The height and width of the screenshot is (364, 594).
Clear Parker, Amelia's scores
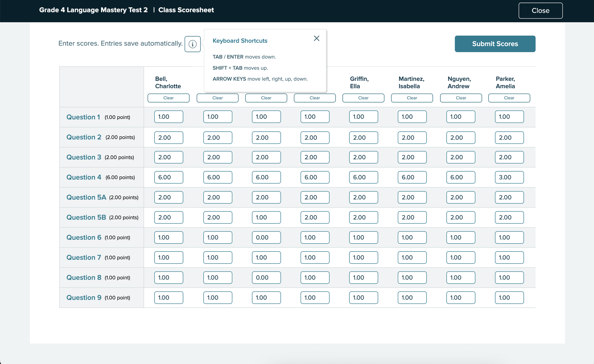click(509, 98)
